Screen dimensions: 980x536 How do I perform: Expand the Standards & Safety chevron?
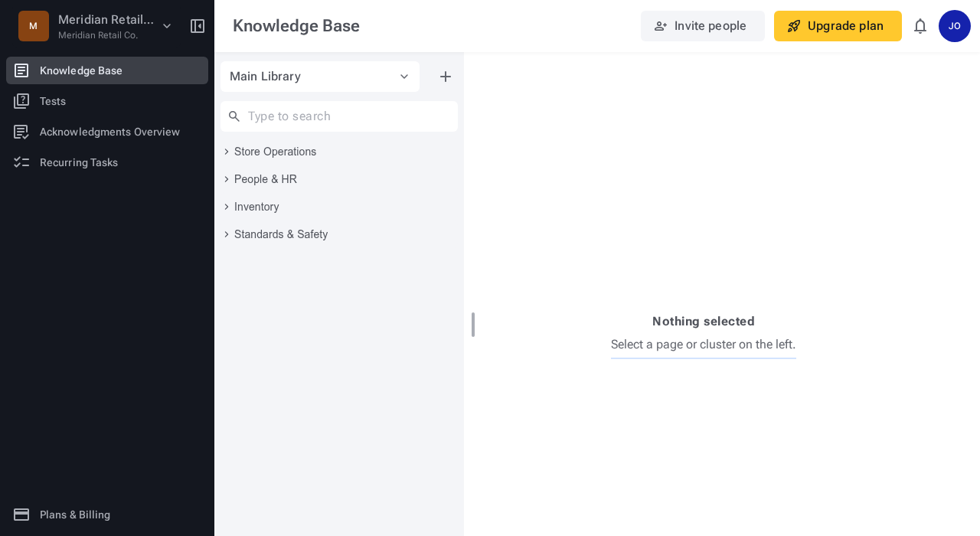pyautogui.click(x=227, y=234)
